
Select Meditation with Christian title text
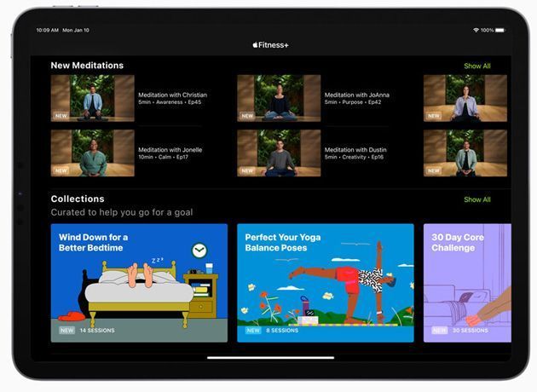coord(172,95)
